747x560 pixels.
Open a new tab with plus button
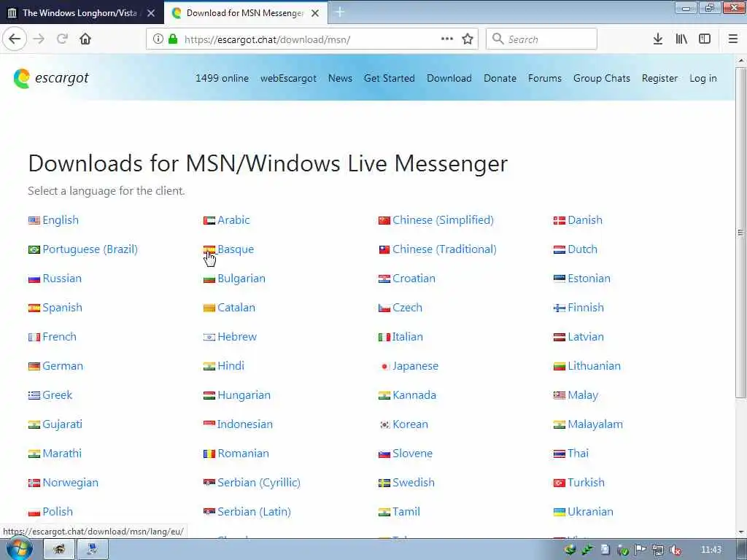pos(340,12)
